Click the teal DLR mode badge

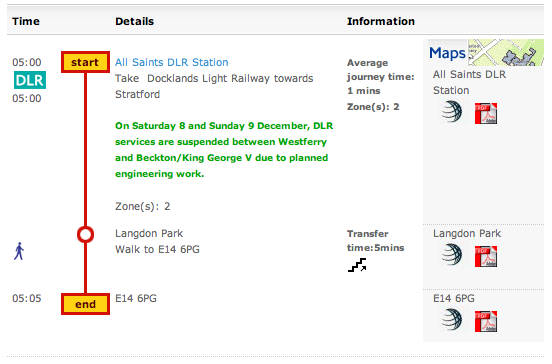tap(30, 80)
